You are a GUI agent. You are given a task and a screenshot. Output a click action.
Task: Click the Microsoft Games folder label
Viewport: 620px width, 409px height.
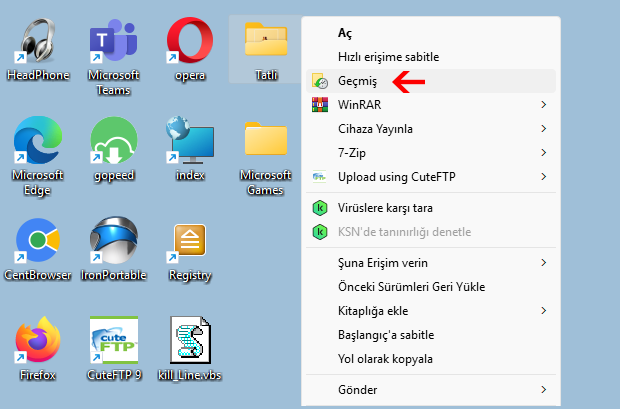tap(266, 182)
